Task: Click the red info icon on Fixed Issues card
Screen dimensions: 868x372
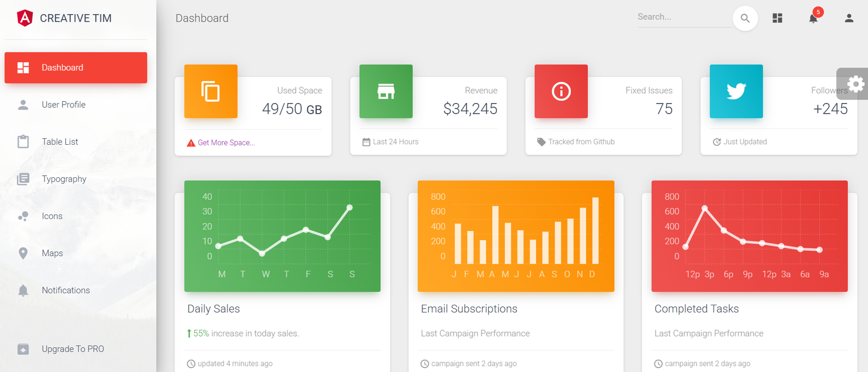Action: [561, 91]
